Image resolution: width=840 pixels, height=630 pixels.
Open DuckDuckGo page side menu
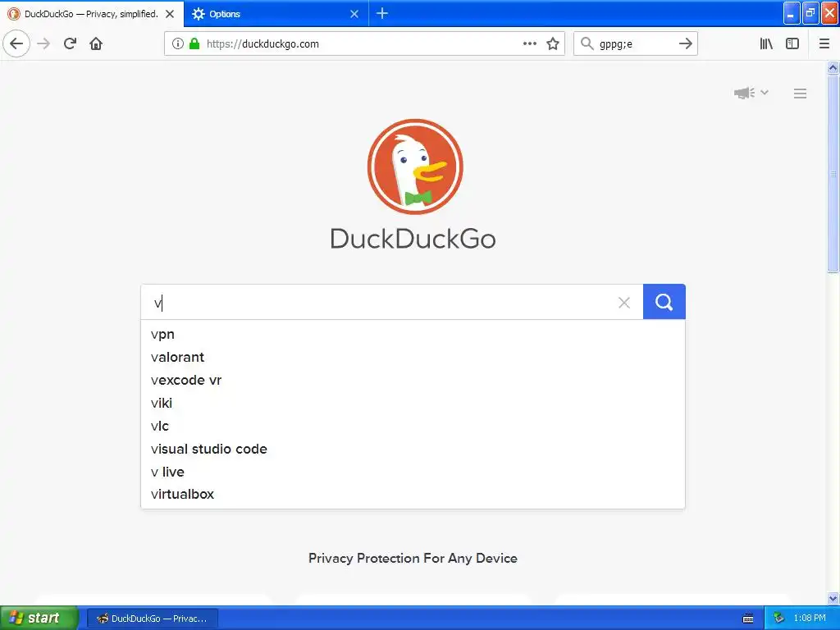pos(800,94)
